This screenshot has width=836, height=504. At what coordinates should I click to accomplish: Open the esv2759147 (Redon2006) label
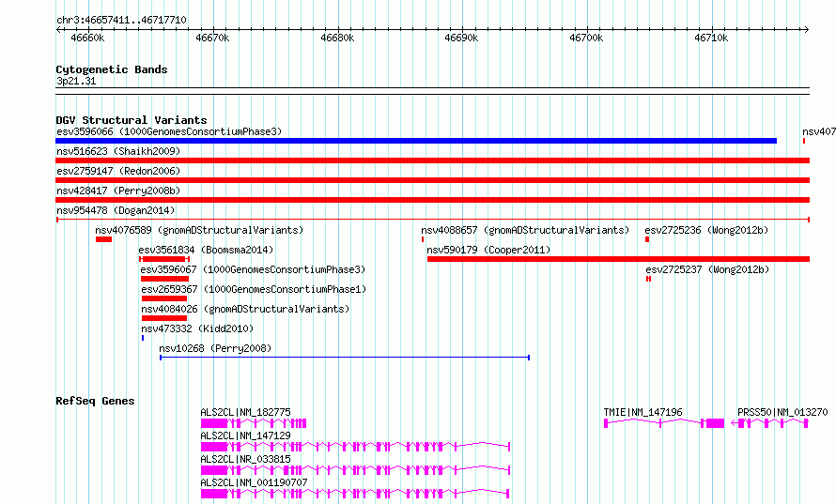point(118,171)
